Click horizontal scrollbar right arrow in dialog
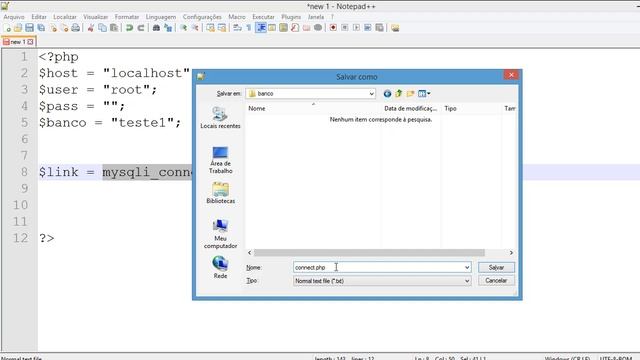640x360 pixels. click(x=511, y=253)
